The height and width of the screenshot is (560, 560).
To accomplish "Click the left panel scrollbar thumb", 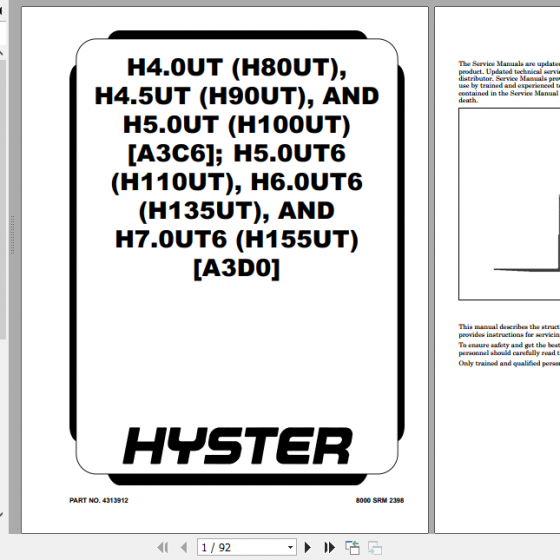I will (x=2, y=199).
